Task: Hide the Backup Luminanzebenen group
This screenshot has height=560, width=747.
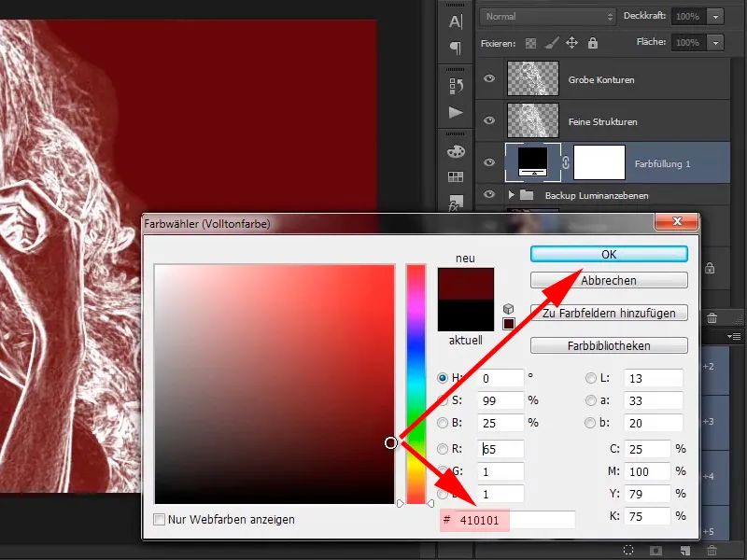Action: coord(489,194)
